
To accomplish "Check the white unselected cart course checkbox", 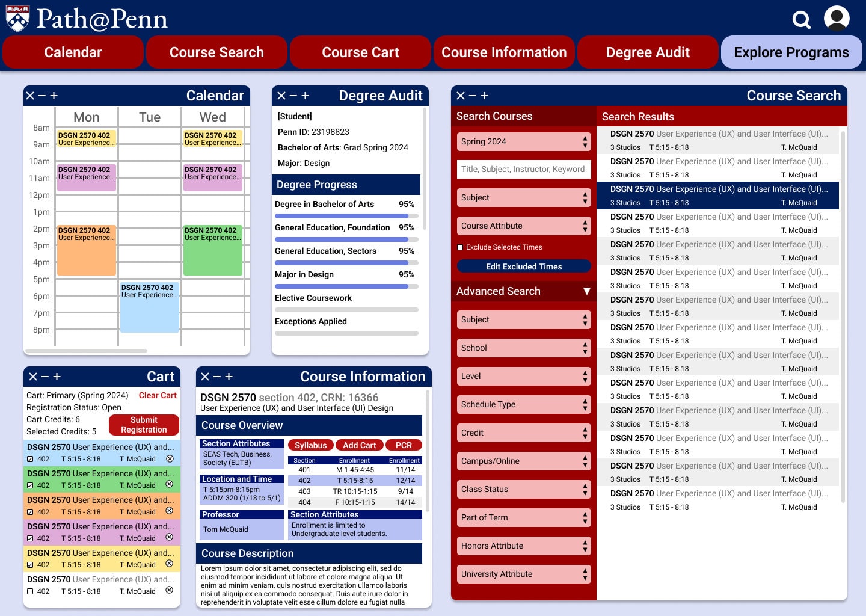I will click(x=30, y=591).
